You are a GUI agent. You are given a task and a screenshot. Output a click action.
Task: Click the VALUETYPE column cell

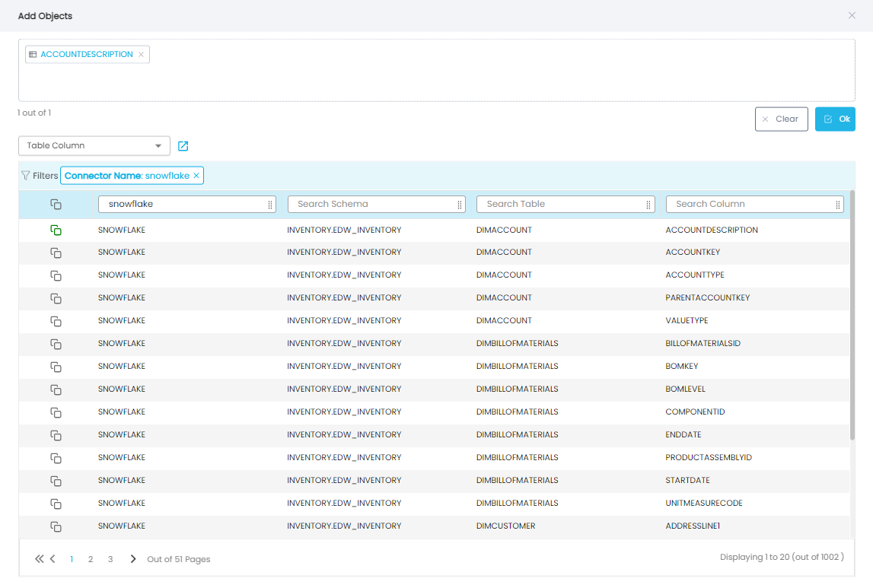point(687,321)
